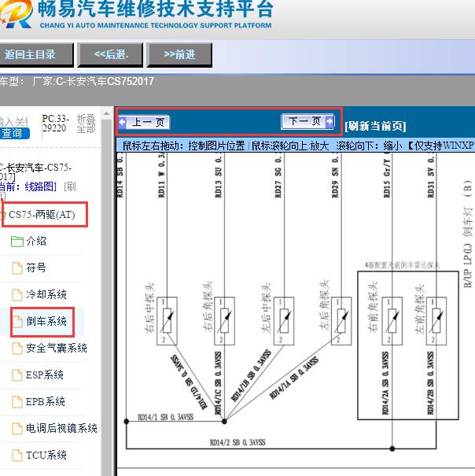Screen dimensions: 475x476
Task: Go back with the <<后退 button
Action: (x=110, y=55)
